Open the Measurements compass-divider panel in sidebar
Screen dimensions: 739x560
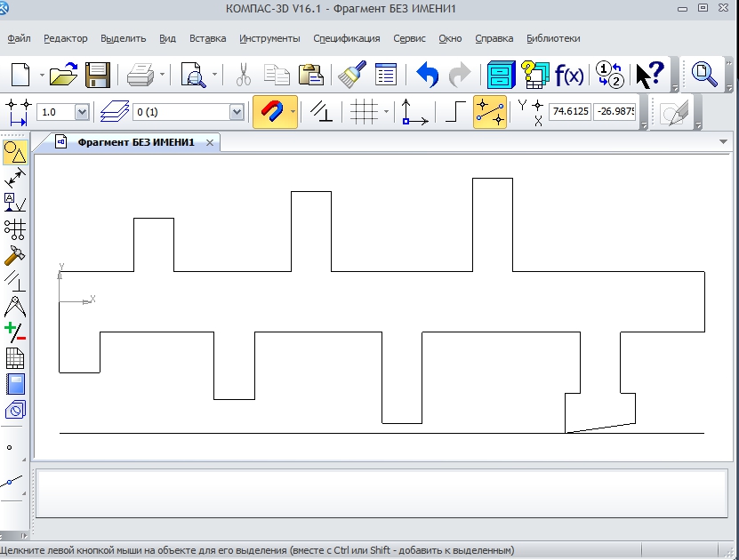pyautogui.click(x=15, y=307)
